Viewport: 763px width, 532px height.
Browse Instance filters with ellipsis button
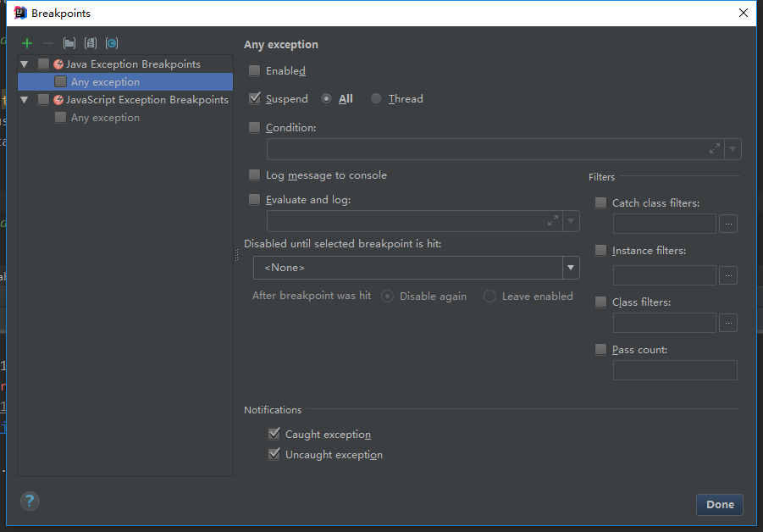coord(728,275)
